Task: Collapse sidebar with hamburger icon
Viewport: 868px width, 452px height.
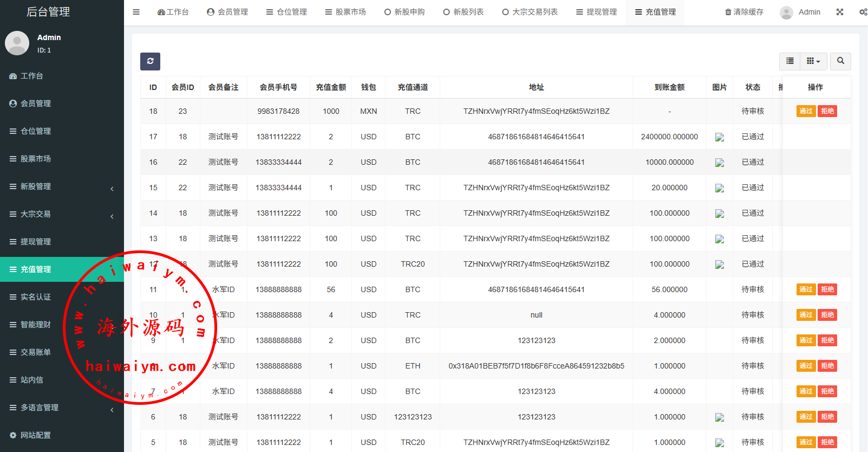Action: click(x=136, y=12)
